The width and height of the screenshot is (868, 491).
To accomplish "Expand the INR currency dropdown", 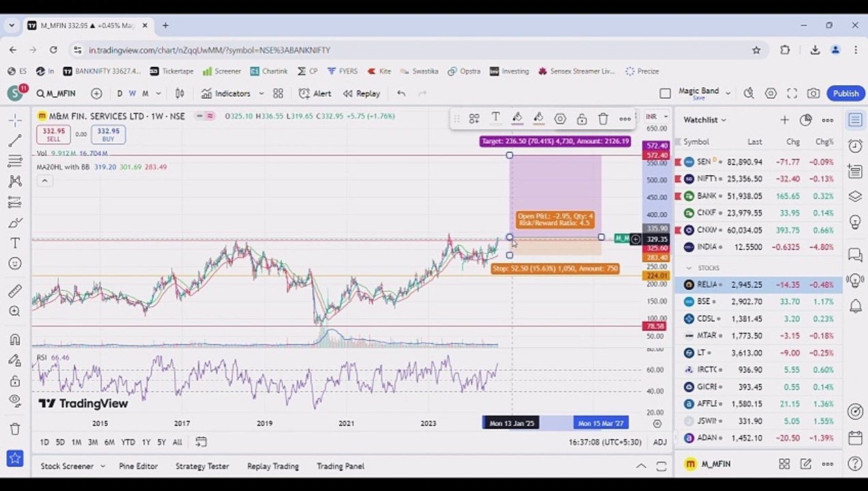I will 657,117.
